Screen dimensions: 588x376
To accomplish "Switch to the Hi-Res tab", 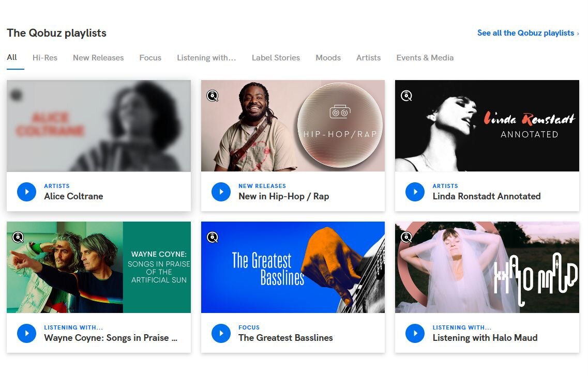I will pyautogui.click(x=45, y=58).
